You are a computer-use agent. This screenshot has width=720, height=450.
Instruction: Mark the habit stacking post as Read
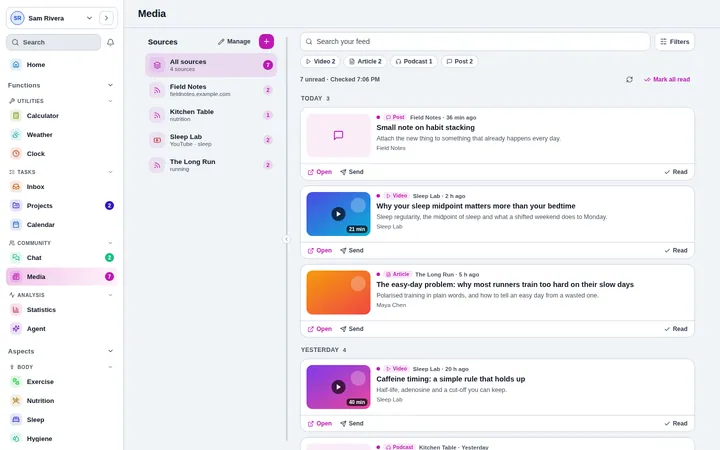676,172
